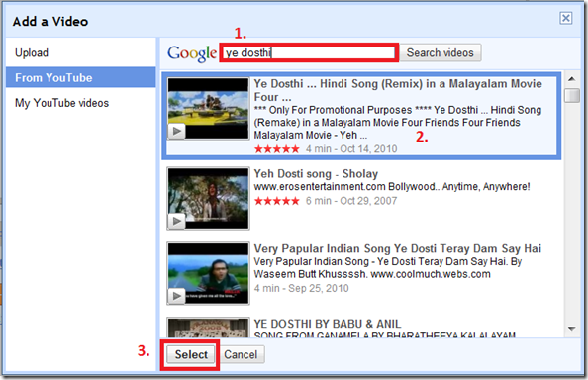The height and width of the screenshot is (380, 588).
Task: Close the Add a Video dialog
Action: coord(566,18)
